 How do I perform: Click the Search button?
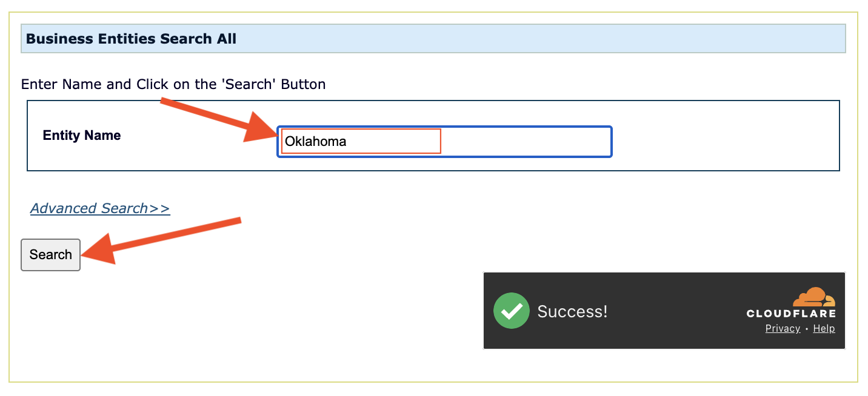point(51,255)
